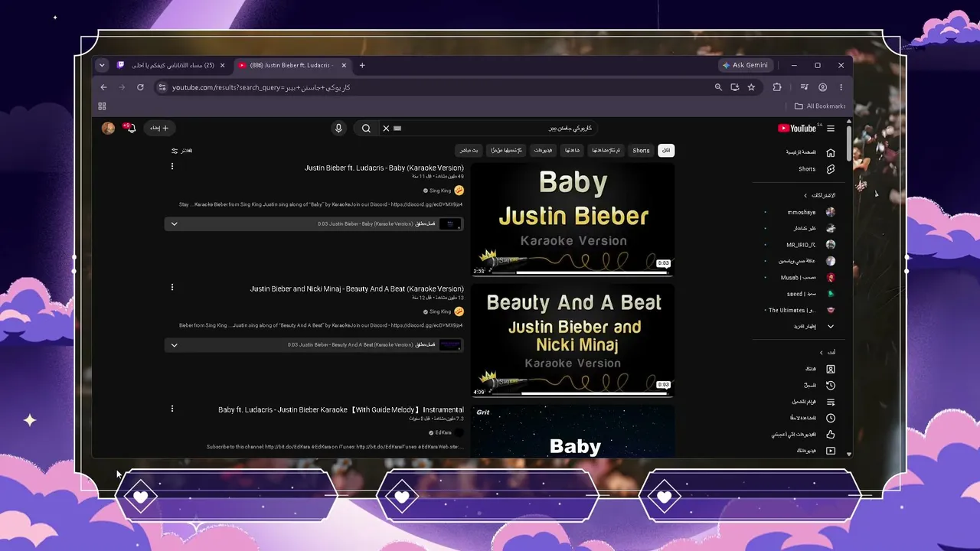Viewport: 980px width, 551px height.
Task: Go back in Chrome
Action: point(103,87)
